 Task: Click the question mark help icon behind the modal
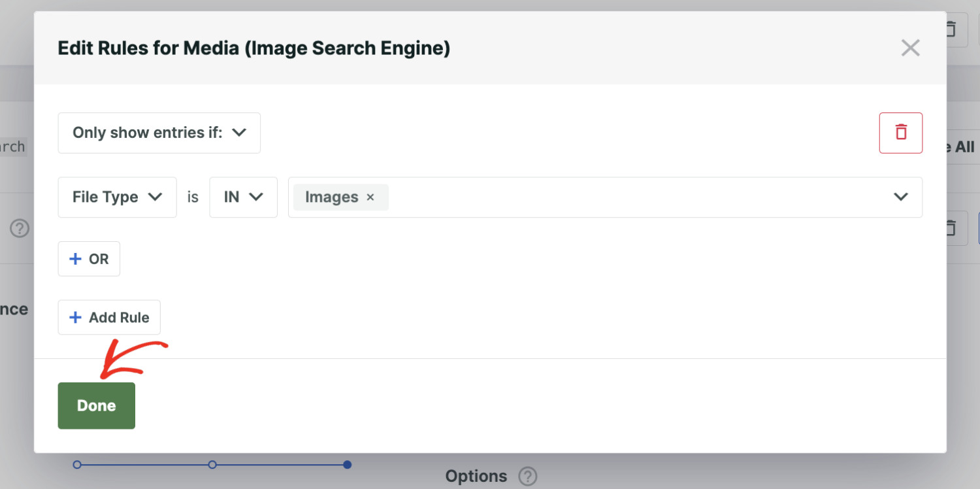pyautogui.click(x=20, y=229)
